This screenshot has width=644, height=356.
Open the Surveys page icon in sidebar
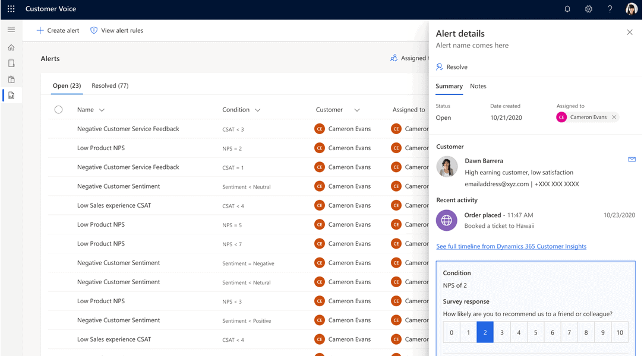[x=11, y=63]
